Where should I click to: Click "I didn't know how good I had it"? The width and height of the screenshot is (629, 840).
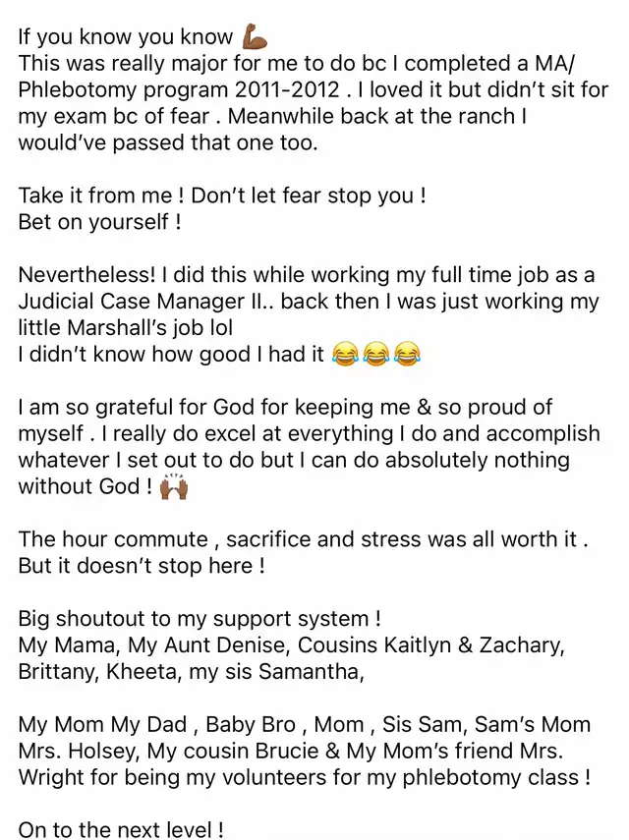click(x=171, y=354)
